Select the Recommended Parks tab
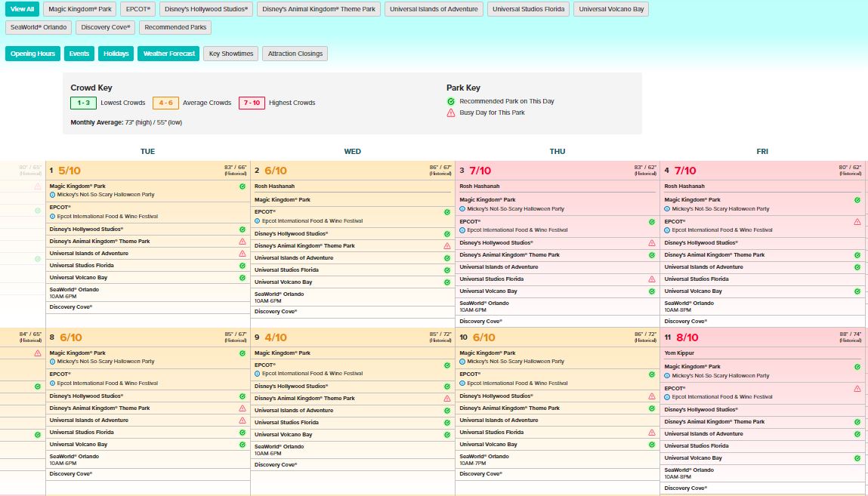 point(175,27)
